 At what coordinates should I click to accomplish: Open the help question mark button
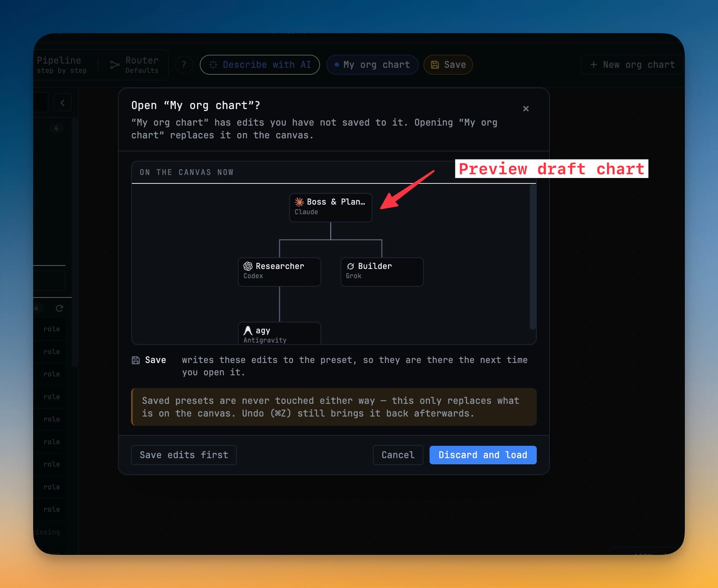click(x=184, y=65)
